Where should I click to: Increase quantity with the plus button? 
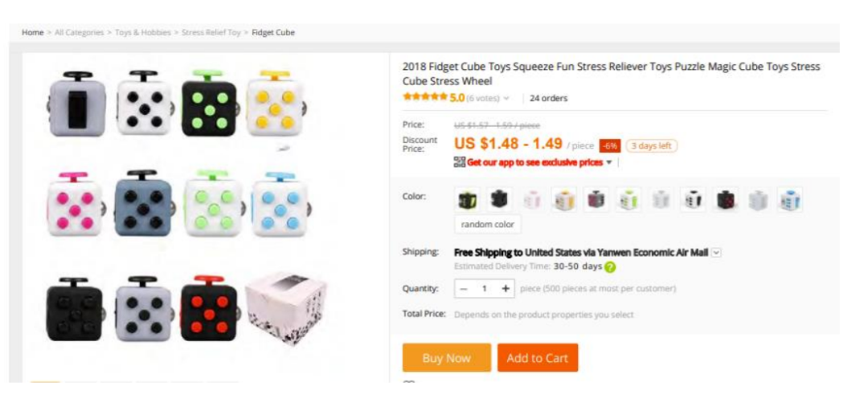click(x=506, y=289)
